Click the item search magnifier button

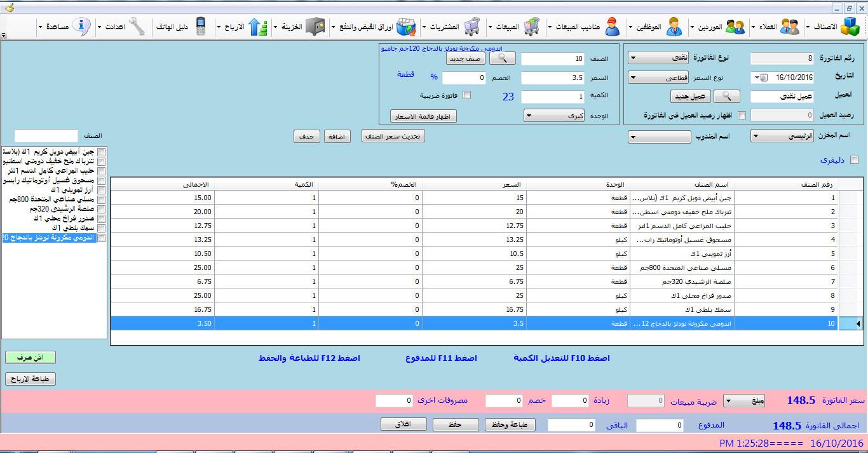coord(502,58)
